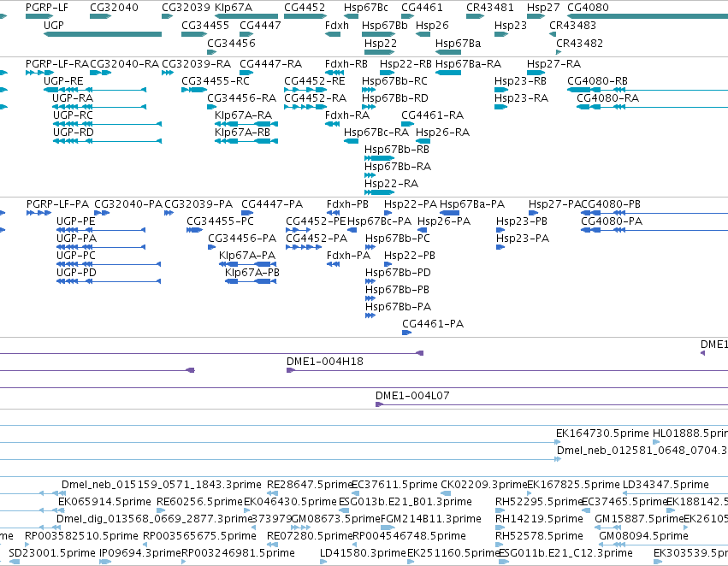Click the Hsp67Bc gene label
This screenshot has height=566, width=728.
tap(366, 8)
